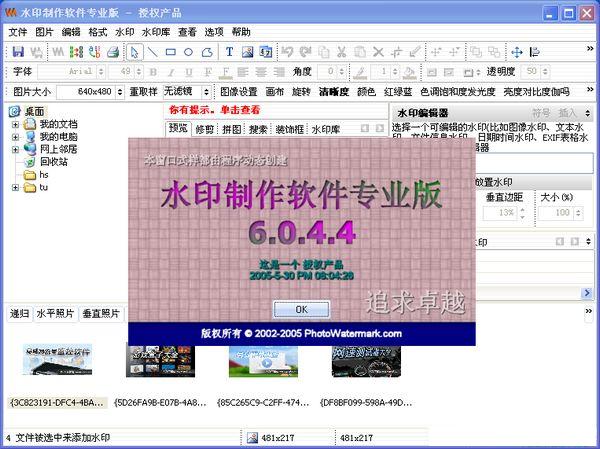The height and width of the screenshot is (449, 600).
Task: Click the 旋转 button
Action: (301, 92)
